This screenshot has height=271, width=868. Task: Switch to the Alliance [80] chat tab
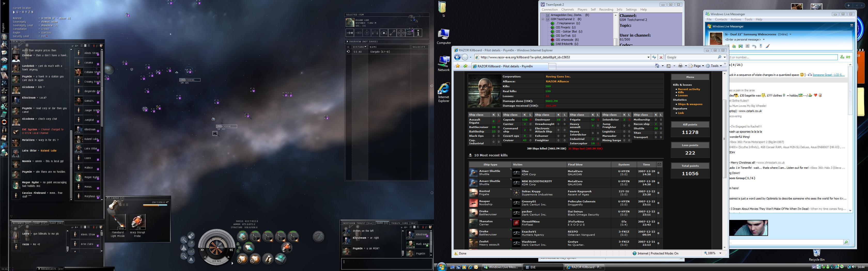click(21, 223)
